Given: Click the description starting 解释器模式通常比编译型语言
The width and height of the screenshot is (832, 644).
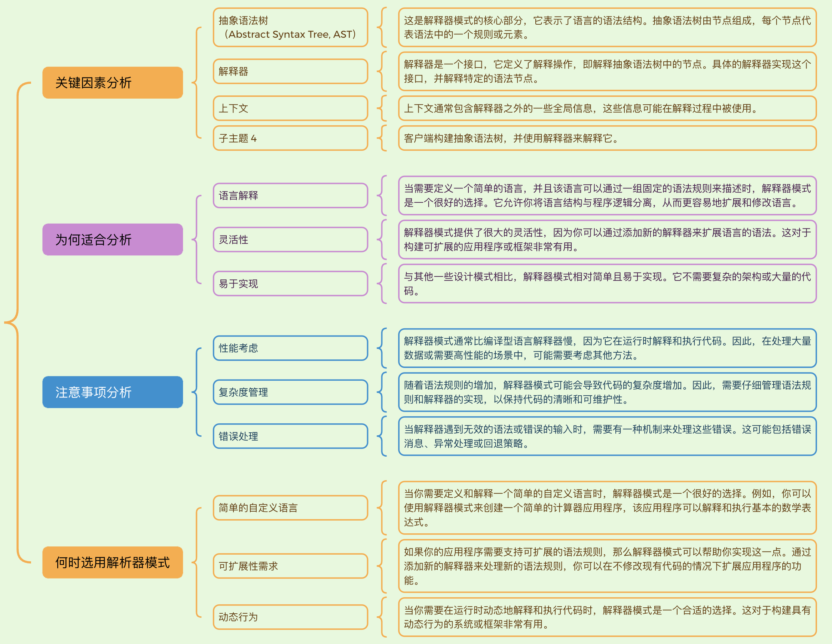Looking at the screenshot, I should click(x=608, y=348).
